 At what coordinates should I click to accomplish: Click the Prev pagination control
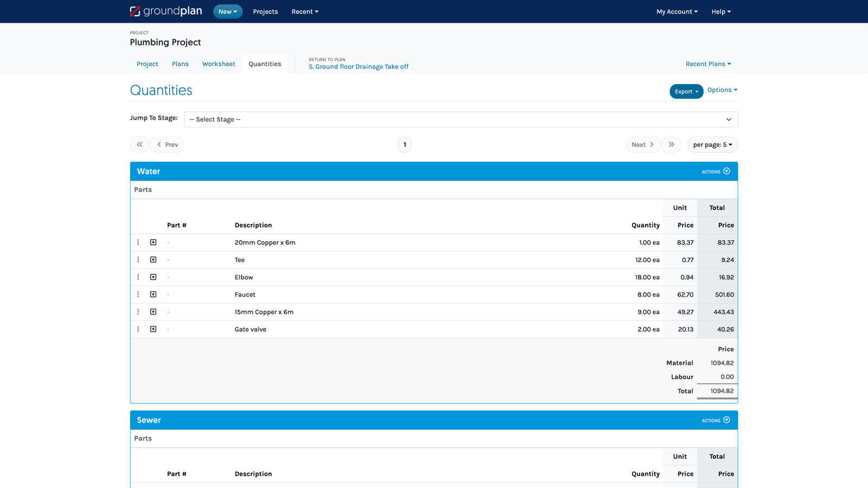[167, 144]
